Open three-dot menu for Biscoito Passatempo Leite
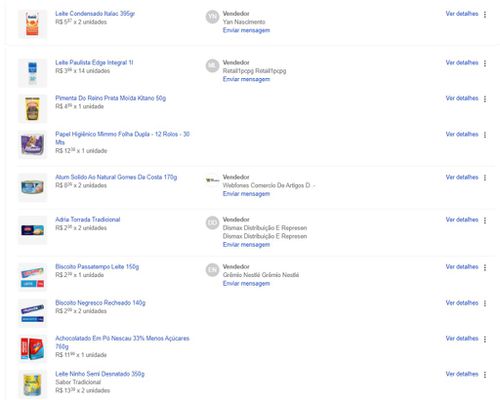Image resolution: width=500 pixels, height=400 pixels. click(x=485, y=267)
